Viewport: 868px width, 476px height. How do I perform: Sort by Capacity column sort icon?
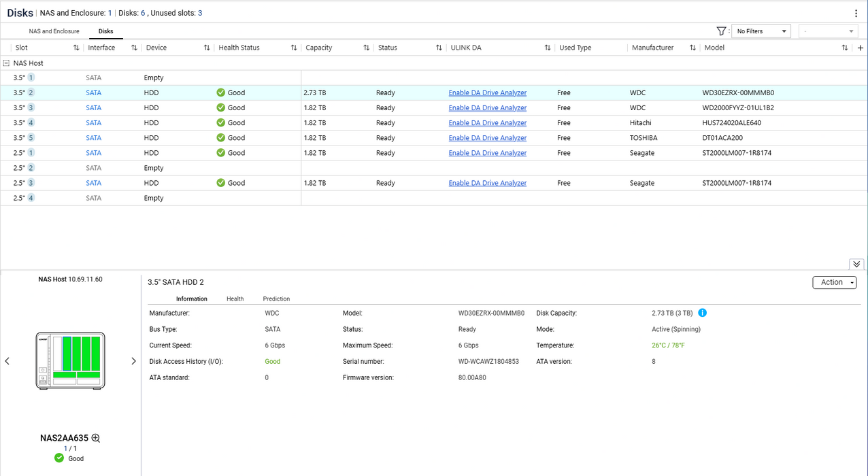(x=366, y=48)
